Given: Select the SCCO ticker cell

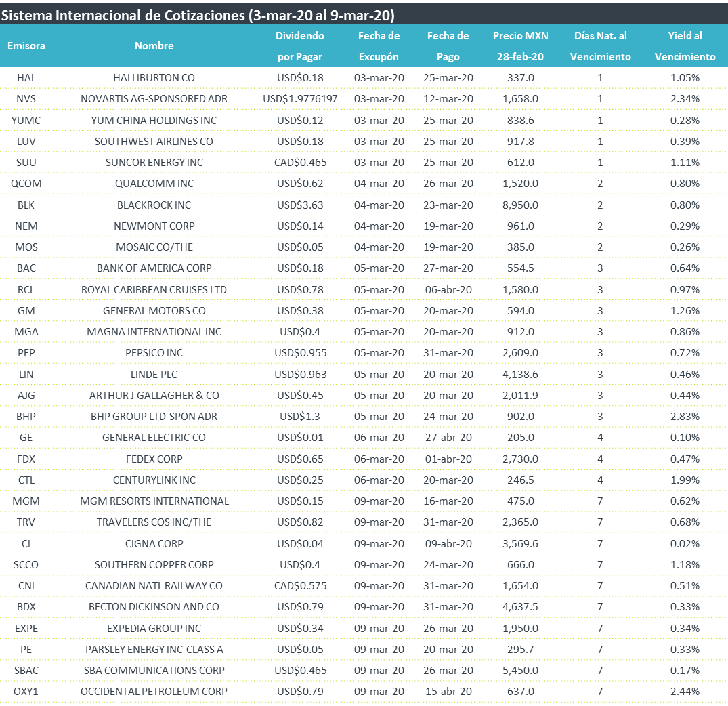Looking at the screenshot, I should [x=26, y=565].
